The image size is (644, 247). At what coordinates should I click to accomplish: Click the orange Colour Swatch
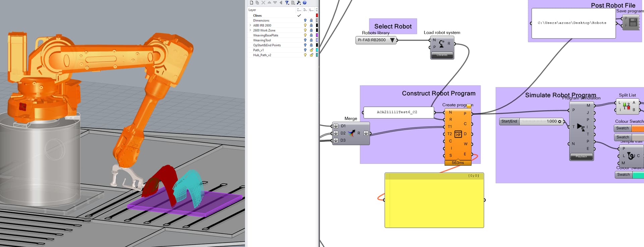[638, 128]
